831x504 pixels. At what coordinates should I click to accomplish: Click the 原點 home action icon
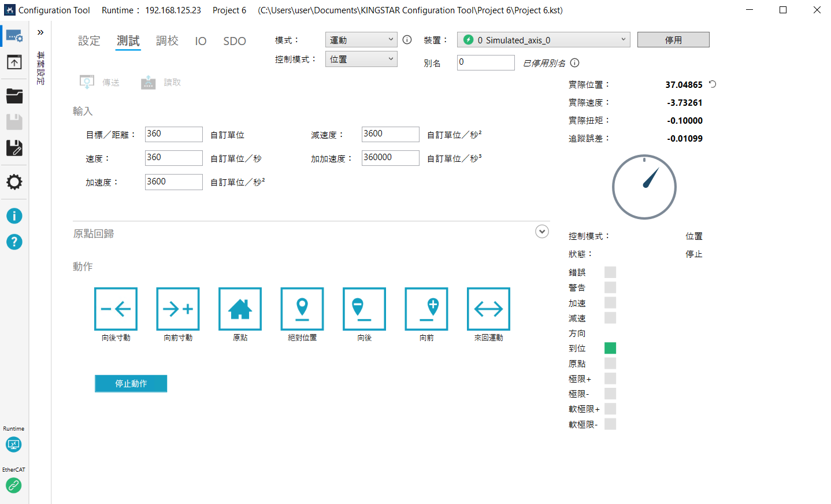tap(240, 309)
